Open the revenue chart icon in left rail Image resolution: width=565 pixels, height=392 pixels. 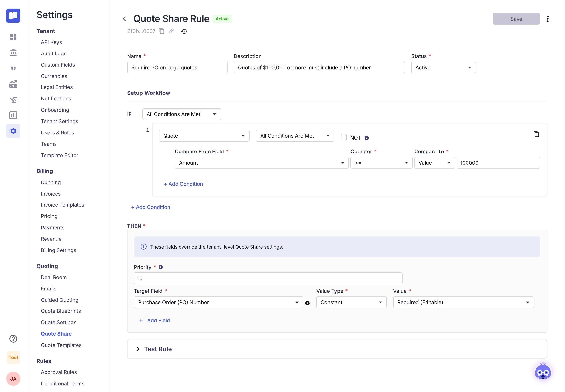coord(13,84)
